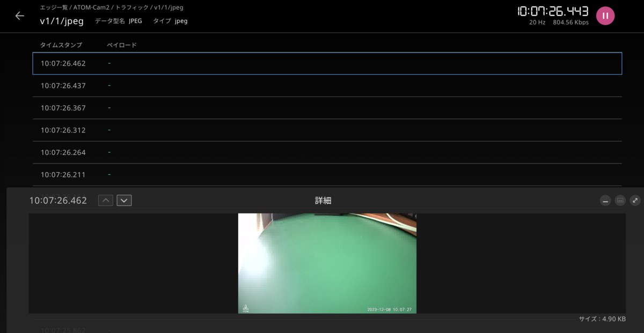
Task: Click the ペイロード column header
Action: point(122,45)
